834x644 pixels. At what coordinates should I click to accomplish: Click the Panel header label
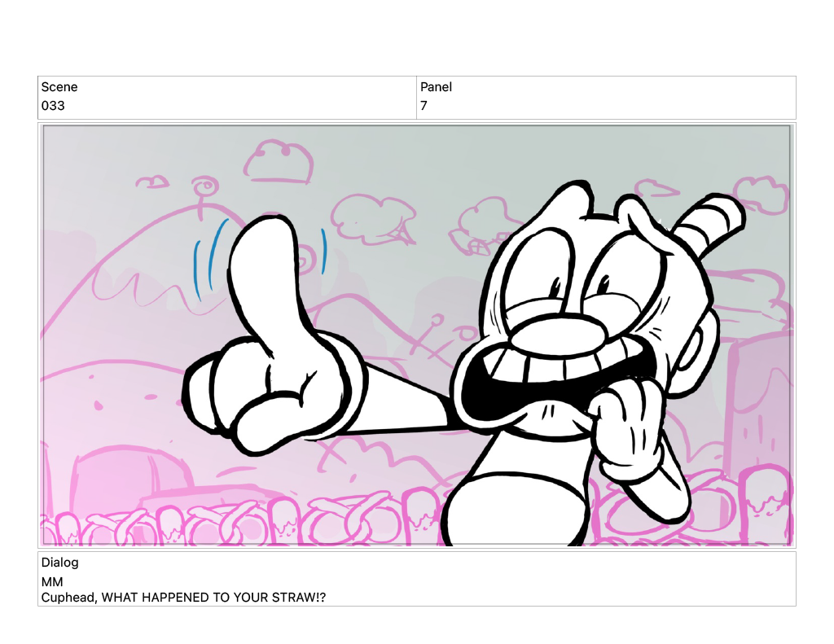(436, 87)
